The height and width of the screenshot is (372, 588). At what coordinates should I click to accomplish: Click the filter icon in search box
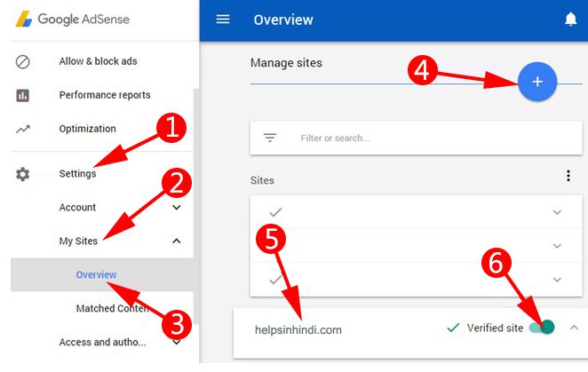pos(270,138)
